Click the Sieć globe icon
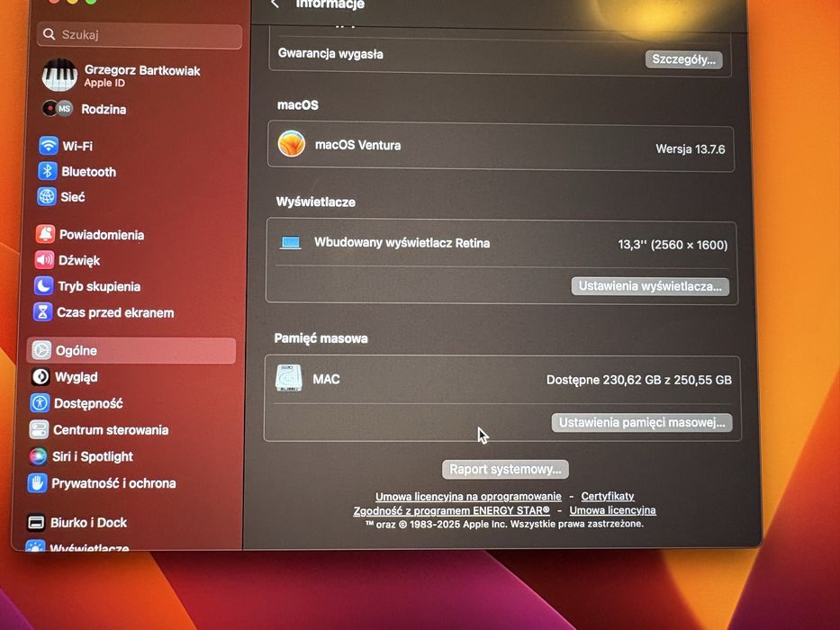Screen dimensions: 840x630 coord(47,196)
